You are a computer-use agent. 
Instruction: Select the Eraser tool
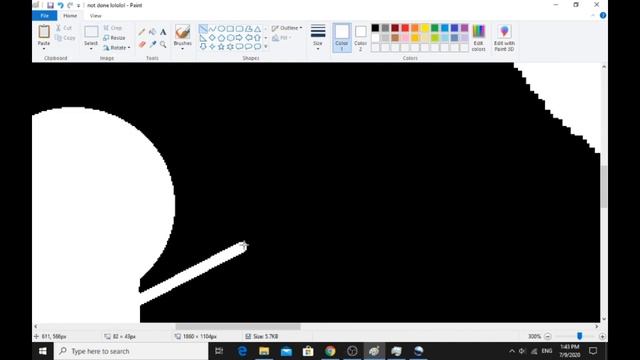click(x=142, y=44)
